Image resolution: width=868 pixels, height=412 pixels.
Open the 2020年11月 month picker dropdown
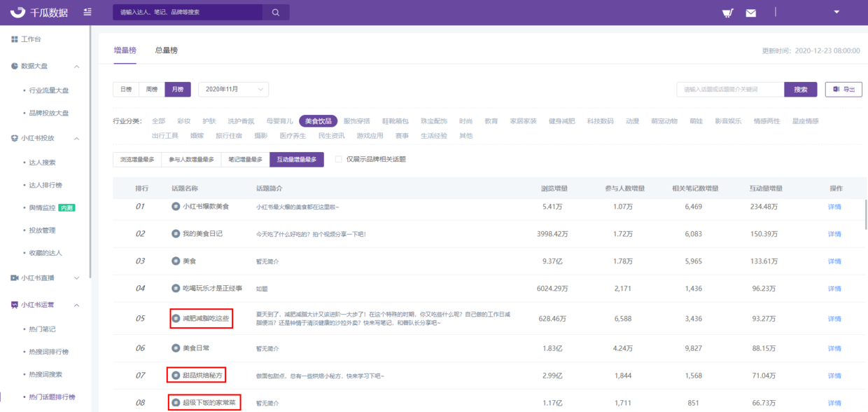233,89
